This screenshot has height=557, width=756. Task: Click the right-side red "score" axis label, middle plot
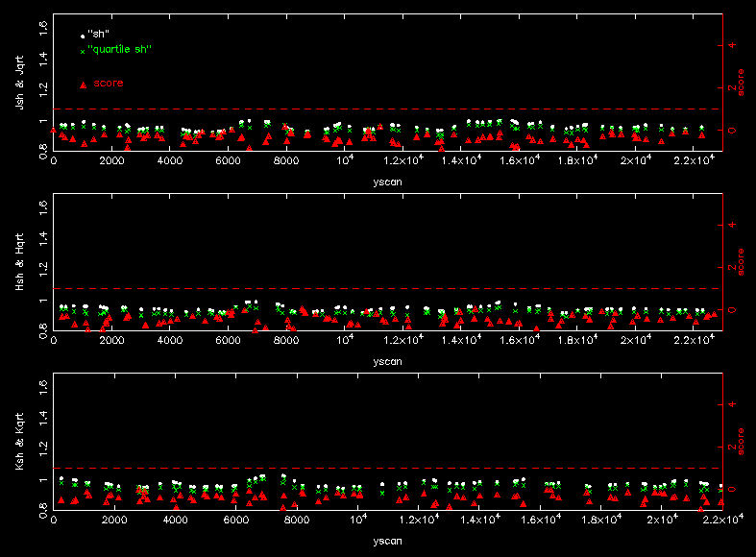(742, 262)
